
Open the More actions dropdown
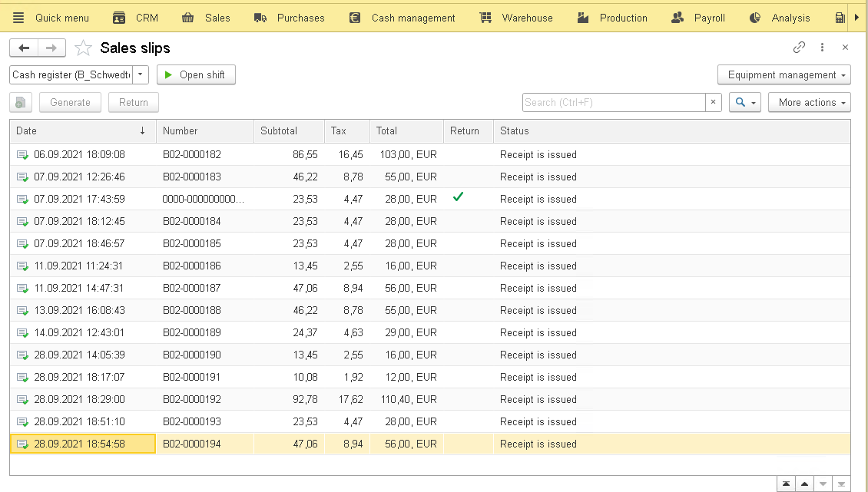[809, 102]
